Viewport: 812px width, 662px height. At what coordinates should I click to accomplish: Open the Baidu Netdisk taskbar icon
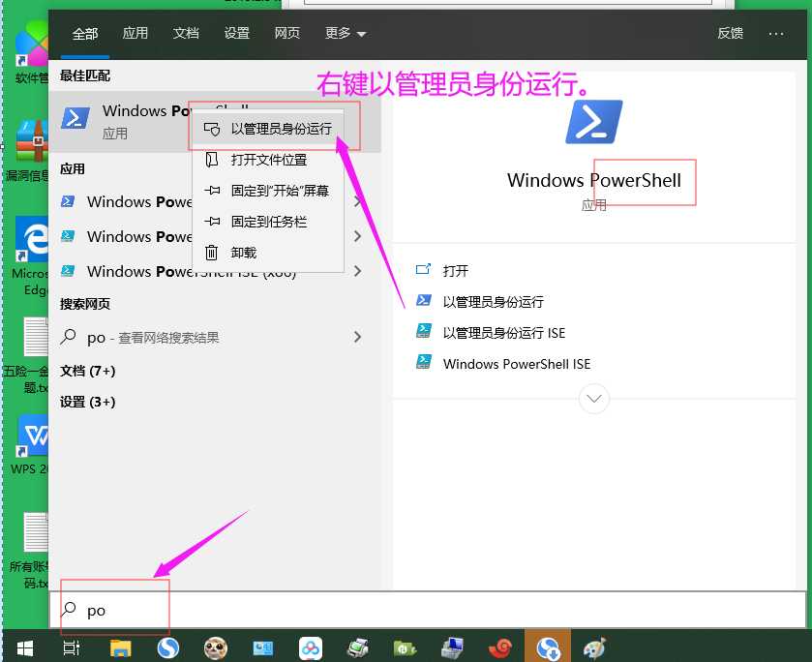pyautogui.click(x=311, y=648)
